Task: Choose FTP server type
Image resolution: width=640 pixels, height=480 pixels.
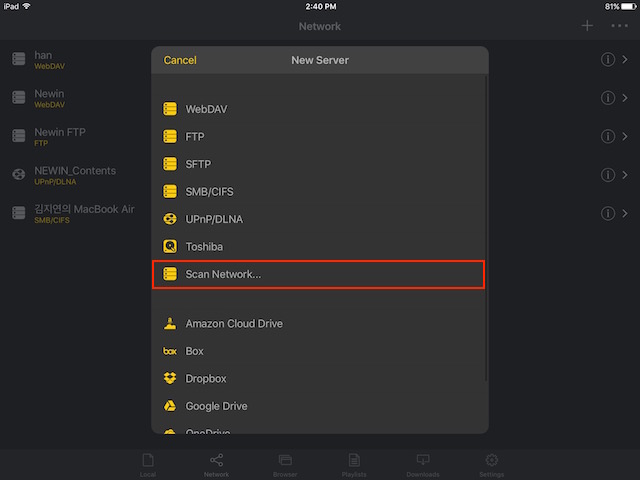Action: tap(318, 136)
